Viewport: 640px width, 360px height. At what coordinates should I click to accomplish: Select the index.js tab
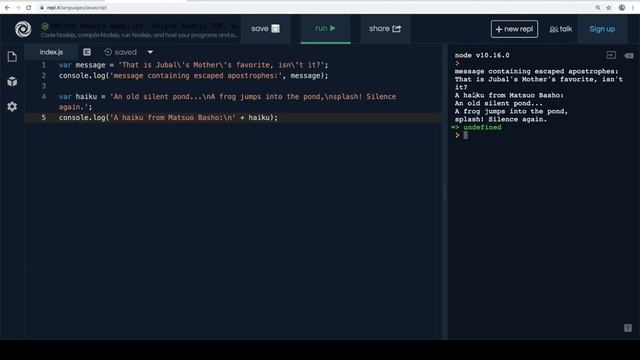(51, 52)
